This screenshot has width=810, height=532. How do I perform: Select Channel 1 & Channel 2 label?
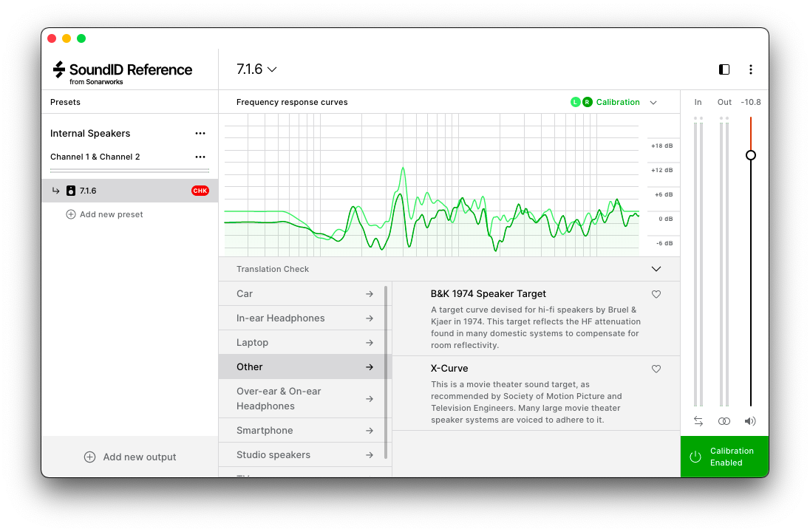click(x=95, y=157)
